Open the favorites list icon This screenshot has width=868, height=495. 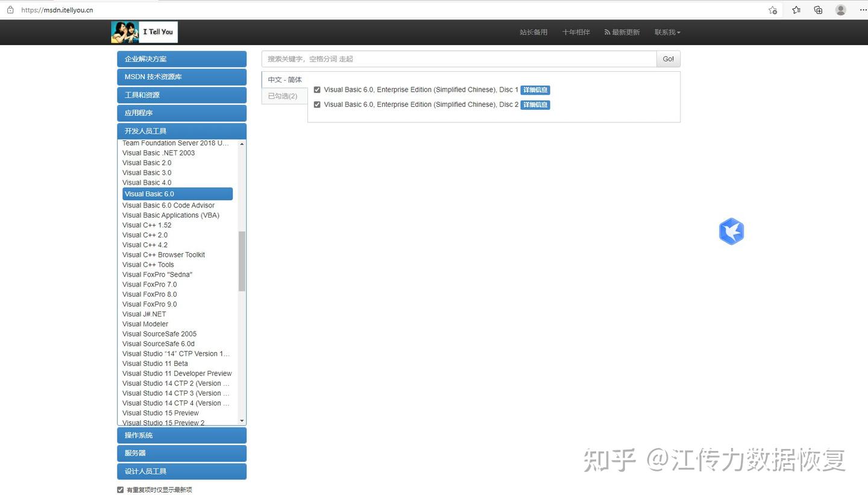[x=796, y=10]
